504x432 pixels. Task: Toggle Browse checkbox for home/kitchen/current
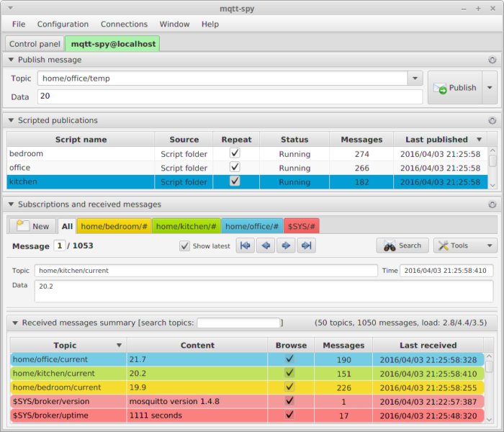[x=289, y=373]
